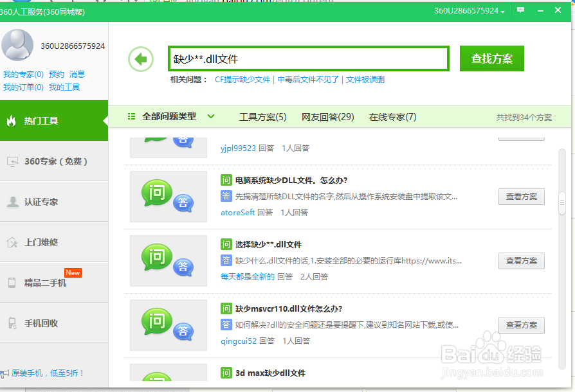Switch to the 在线专家(7) tab
Image resolution: width=575 pixels, height=392 pixels.
(x=392, y=118)
